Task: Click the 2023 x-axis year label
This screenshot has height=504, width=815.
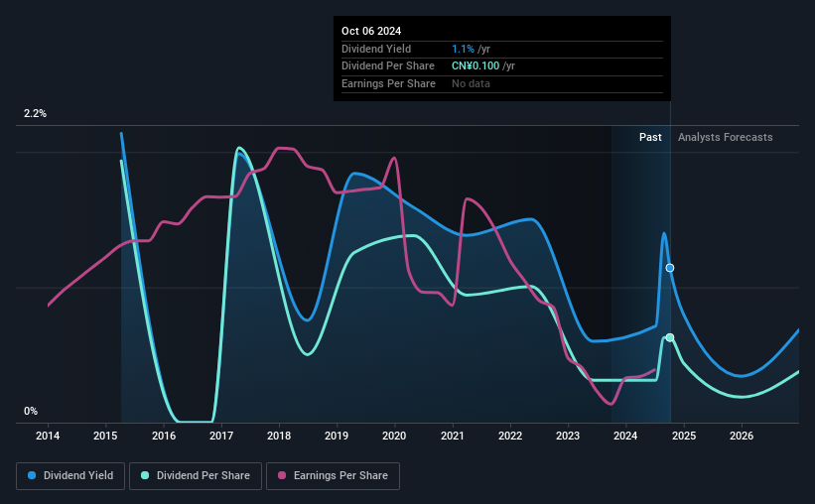Action: click(x=568, y=436)
